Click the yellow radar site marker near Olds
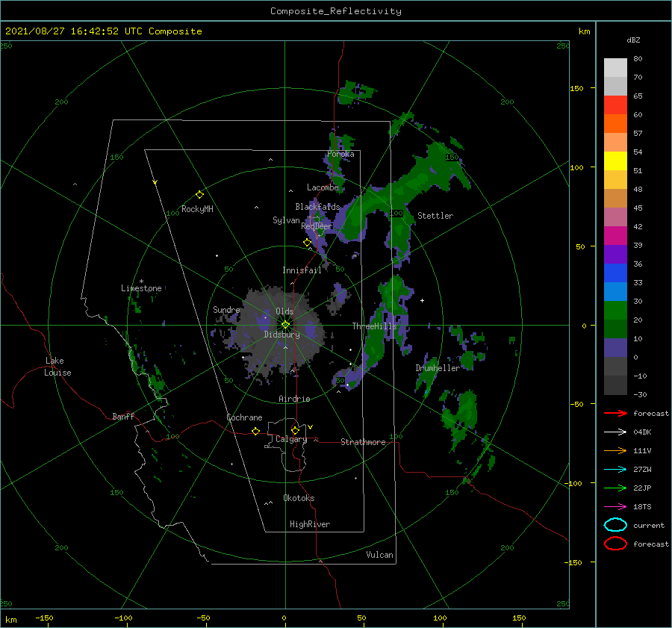This screenshot has height=628, width=672. coord(285,325)
